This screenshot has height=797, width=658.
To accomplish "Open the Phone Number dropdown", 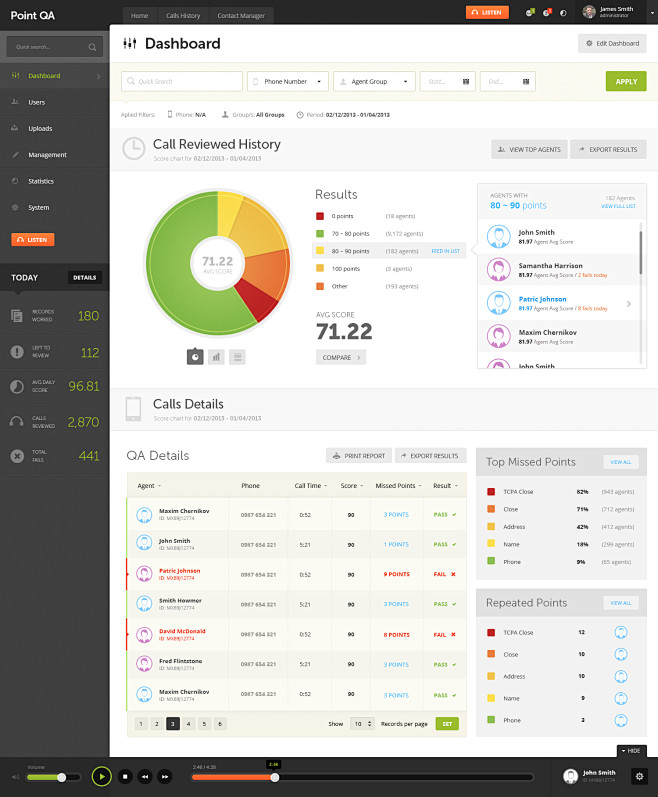I will [288, 81].
